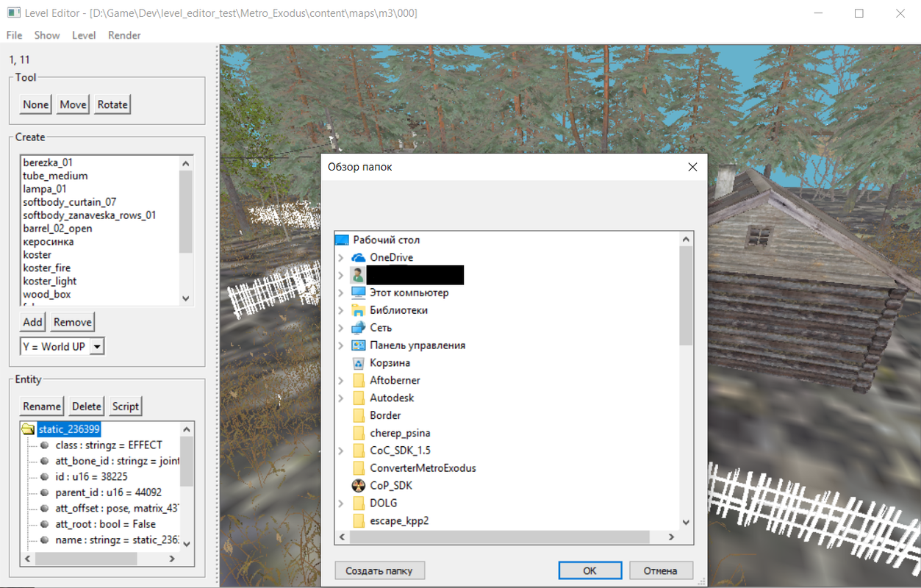Click the escape_kpp2 folder icon
The width and height of the screenshot is (921, 588).
point(359,521)
